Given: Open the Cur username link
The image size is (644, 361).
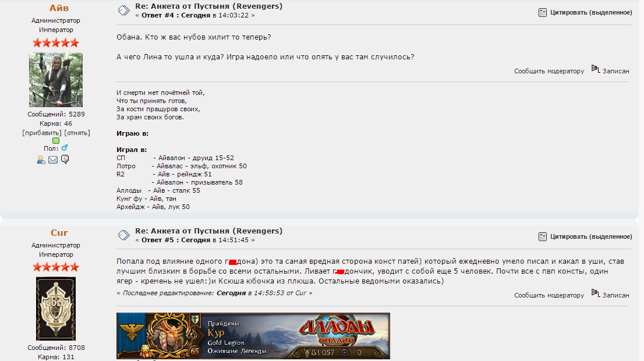Looking at the screenshot, I should [59, 232].
